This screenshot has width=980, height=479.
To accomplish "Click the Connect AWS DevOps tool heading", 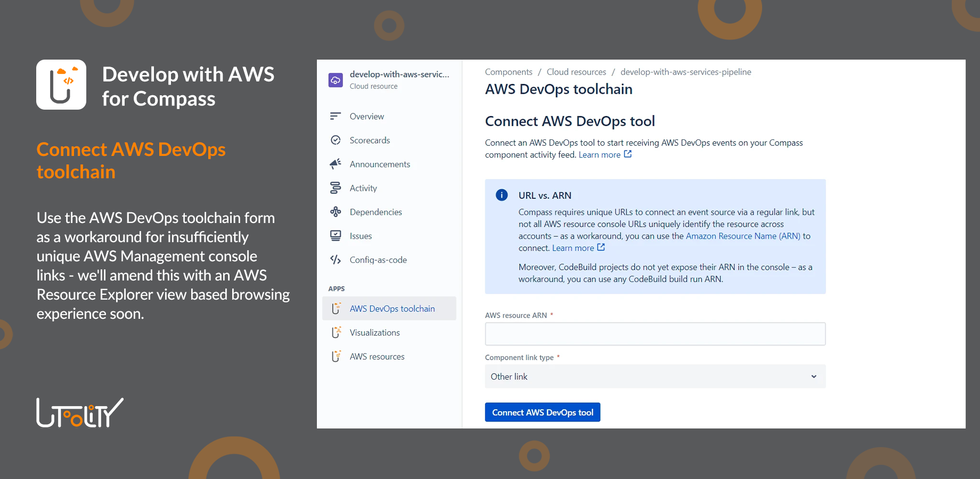I will 570,121.
